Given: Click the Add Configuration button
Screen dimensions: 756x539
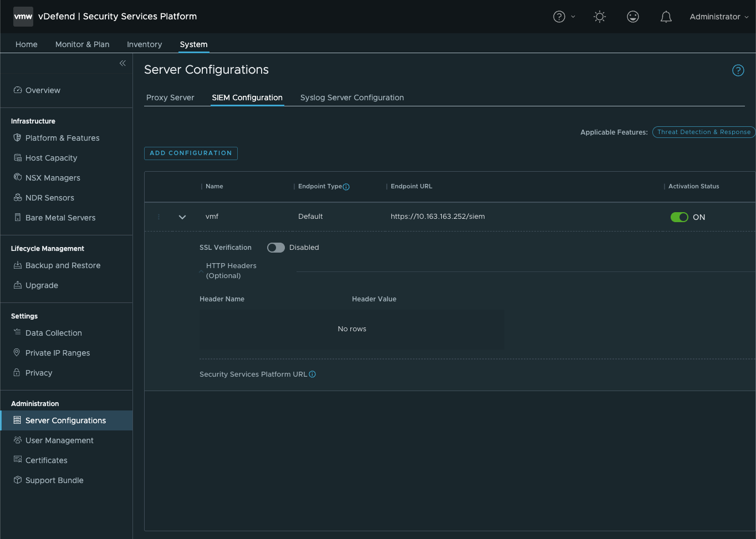Looking at the screenshot, I should [x=191, y=153].
